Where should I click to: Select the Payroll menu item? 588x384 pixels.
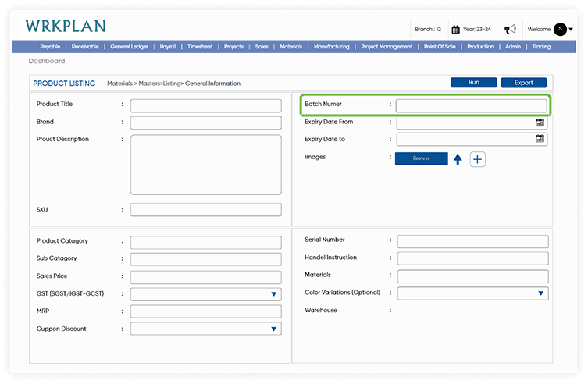168,47
